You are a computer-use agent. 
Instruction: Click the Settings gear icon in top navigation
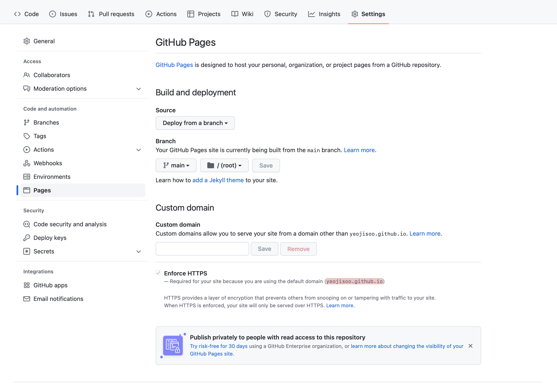tap(355, 14)
